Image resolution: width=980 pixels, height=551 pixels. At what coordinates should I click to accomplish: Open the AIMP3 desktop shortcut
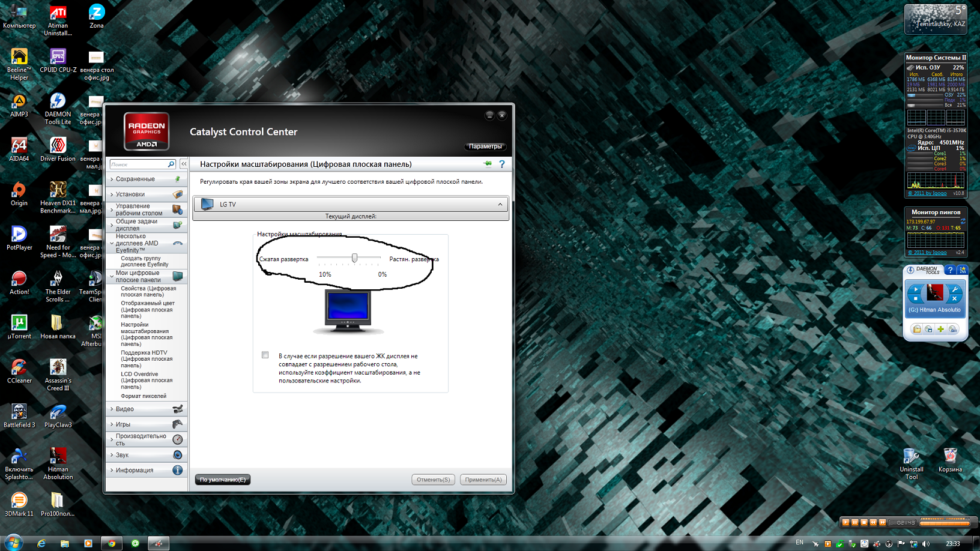coord(19,106)
